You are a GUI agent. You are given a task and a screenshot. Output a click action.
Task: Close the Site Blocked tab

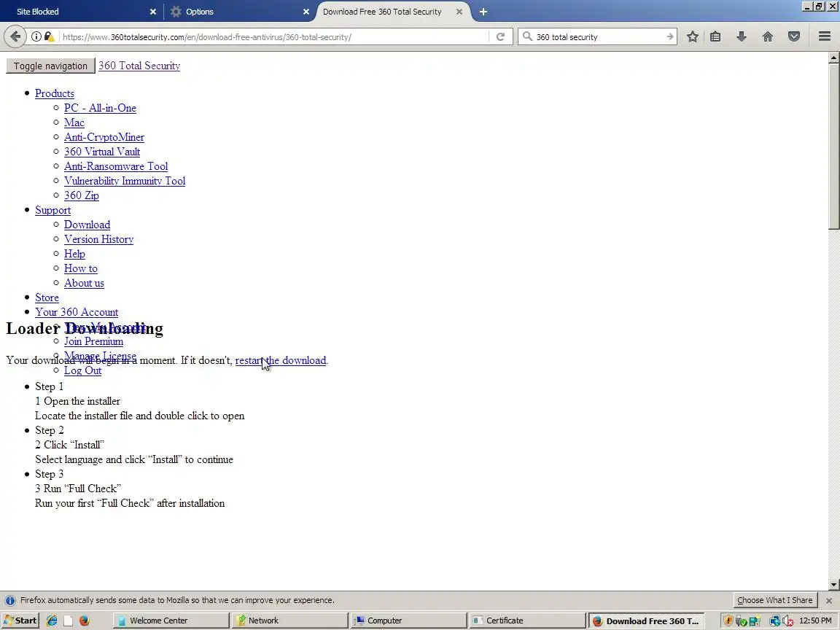[x=152, y=12]
